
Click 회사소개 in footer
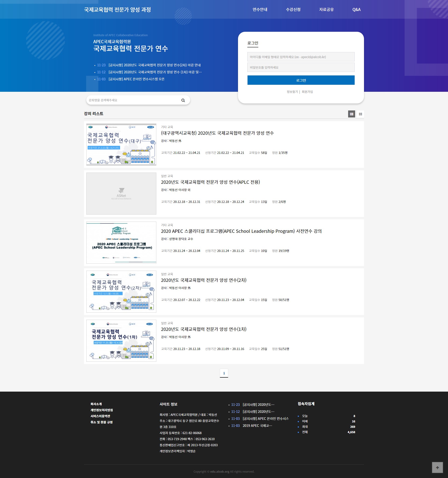(96, 404)
